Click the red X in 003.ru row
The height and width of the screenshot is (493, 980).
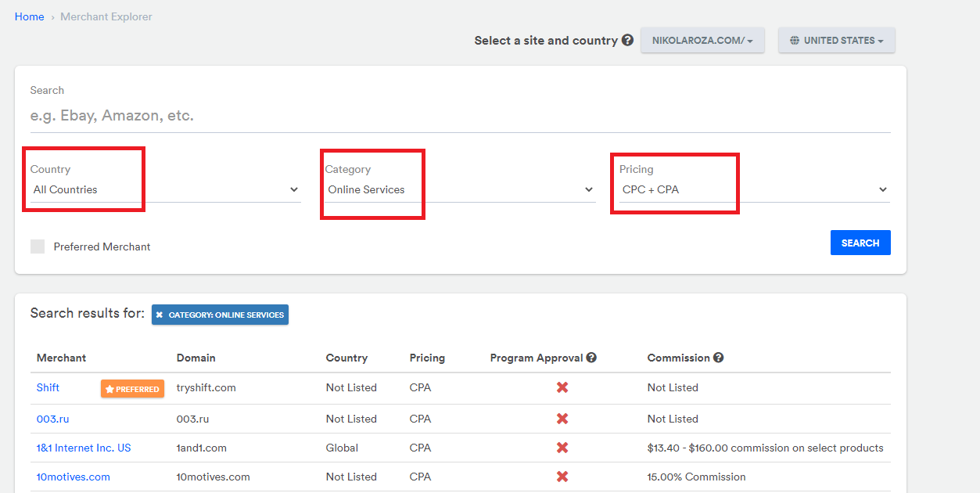(x=562, y=419)
